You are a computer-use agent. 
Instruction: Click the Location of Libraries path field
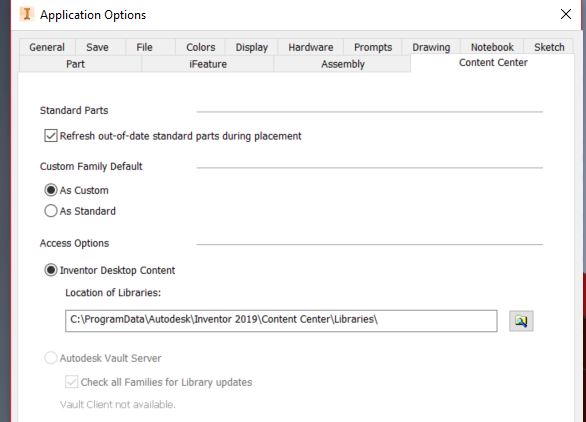pyautogui.click(x=281, y=321)
